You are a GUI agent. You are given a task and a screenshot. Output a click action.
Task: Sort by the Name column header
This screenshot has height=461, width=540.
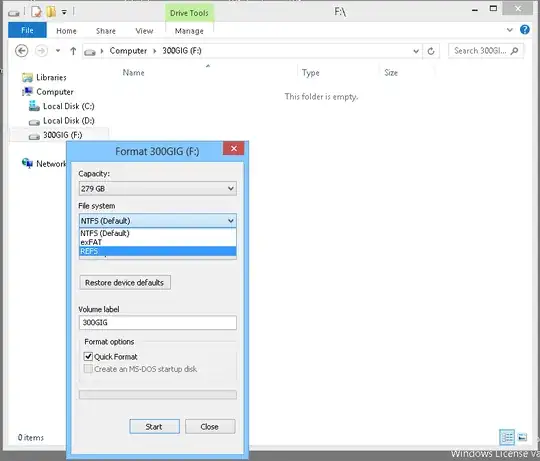pyautogui.click(x=134, y=73)
